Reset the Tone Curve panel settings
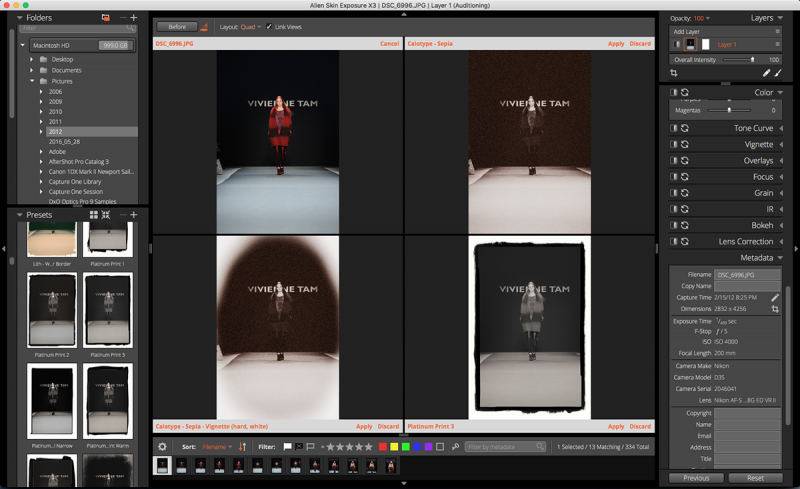The height and width of the screenshot is (489, 800). pyautogui.click(x=685, y=128)
